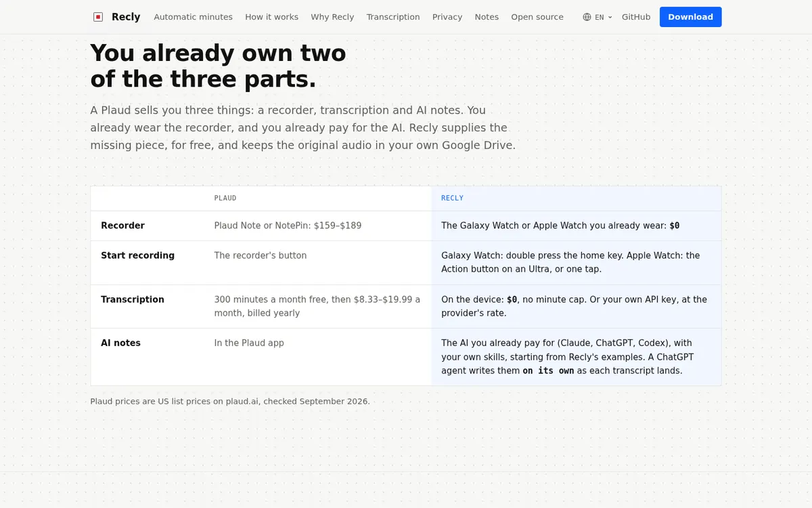This screenshot has height=508, width=812.
Task: Open the Privacy nav link
Action: coord(447,17)
